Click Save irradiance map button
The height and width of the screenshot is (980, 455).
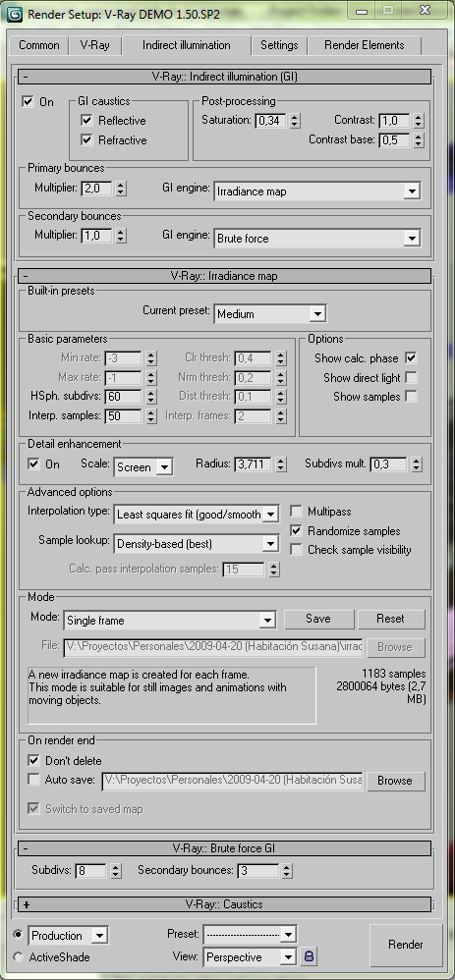(318, 619)
